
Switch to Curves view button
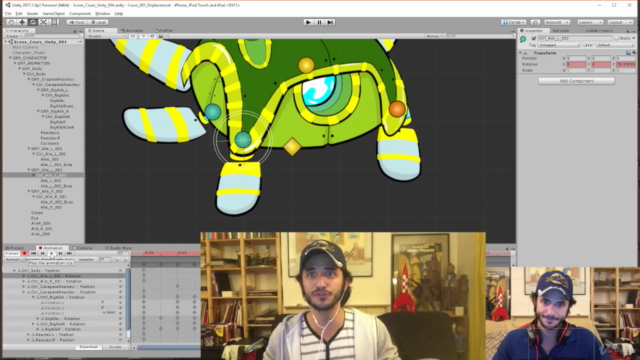(x=115, y=347)
